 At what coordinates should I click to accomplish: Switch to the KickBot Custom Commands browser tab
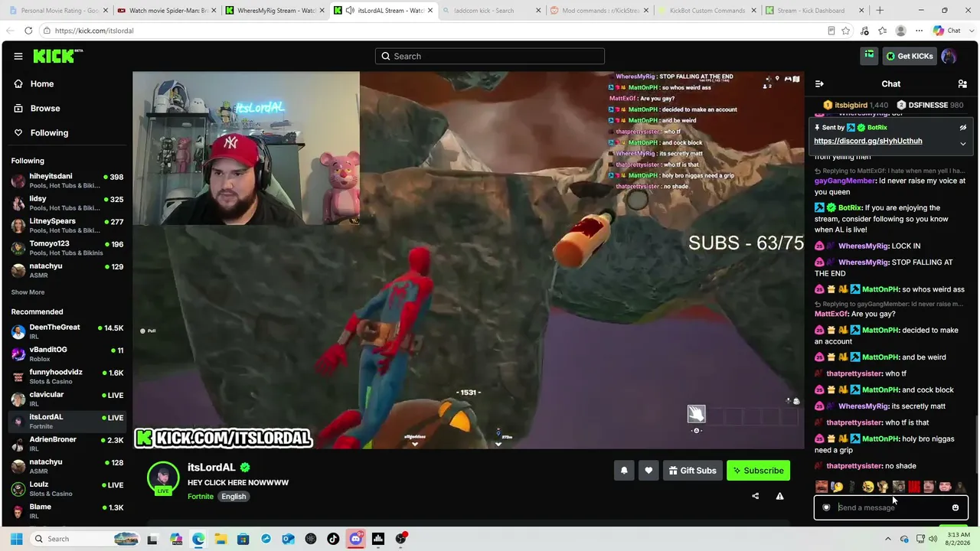(x=707, y=11)
